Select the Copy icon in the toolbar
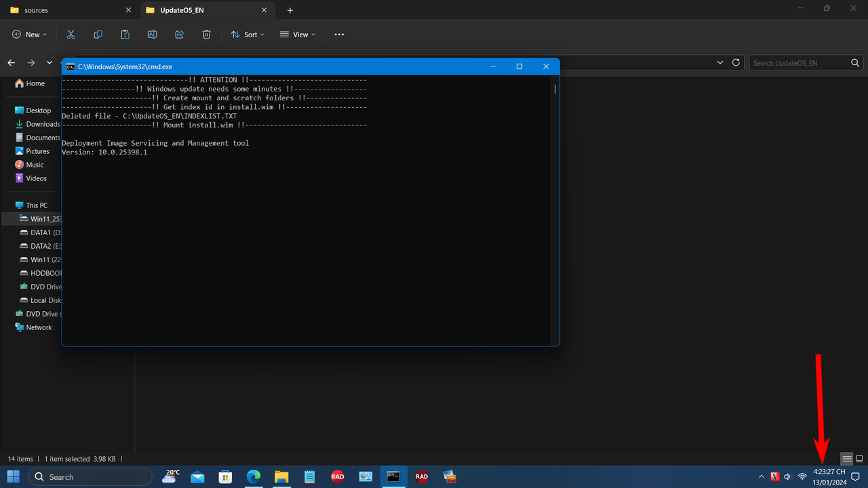Image resolution: width=868 pixels, height=488 pixels. point(98,34)
